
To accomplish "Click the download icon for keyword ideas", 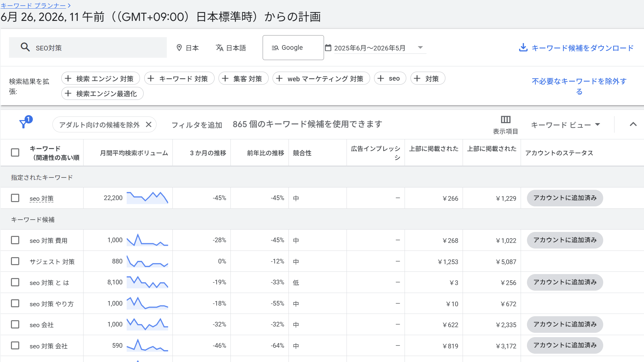I will (x=523, y=47).
